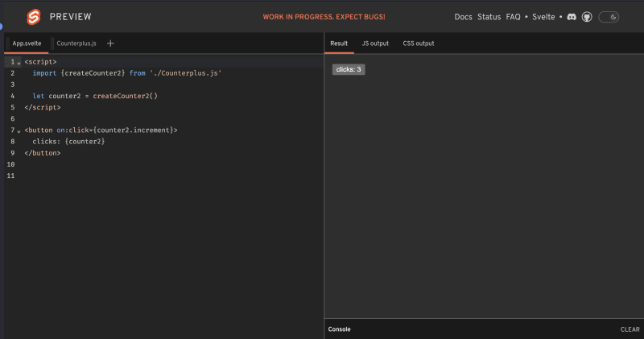Go to the Svelte site link
Image resolution: width=644 pixels, height=339 pixels.
(x=543, y=17)
